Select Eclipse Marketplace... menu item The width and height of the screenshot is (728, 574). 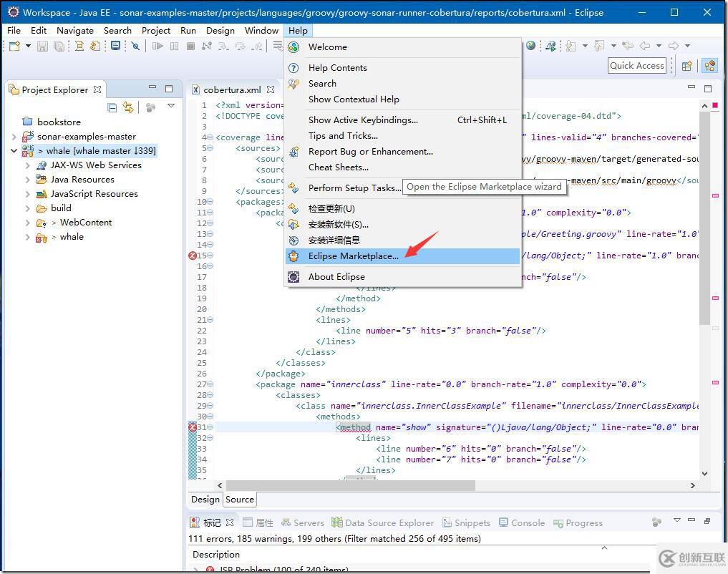(x=402, y=256)
